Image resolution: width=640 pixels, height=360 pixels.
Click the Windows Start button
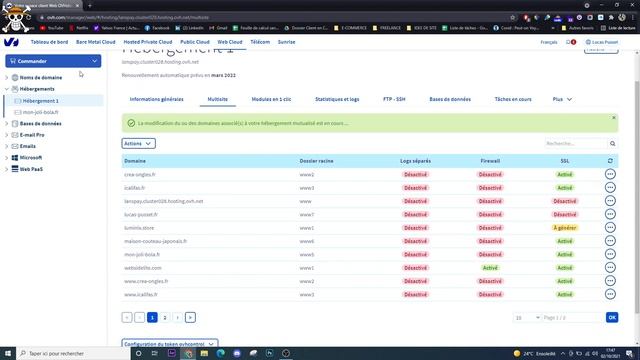point(8,353)
